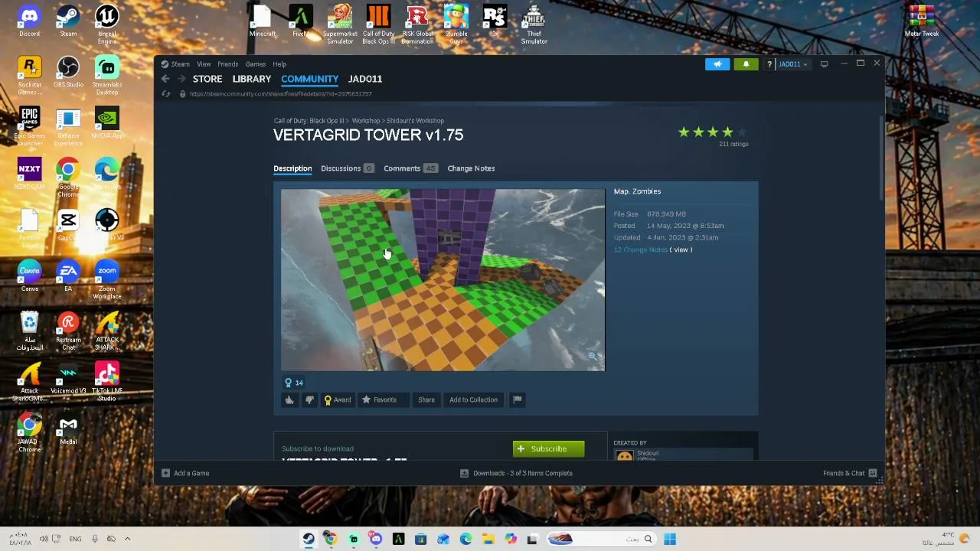980x551 pixels.
Task: Click the 14 awards count badge
Action: point(294,383)
